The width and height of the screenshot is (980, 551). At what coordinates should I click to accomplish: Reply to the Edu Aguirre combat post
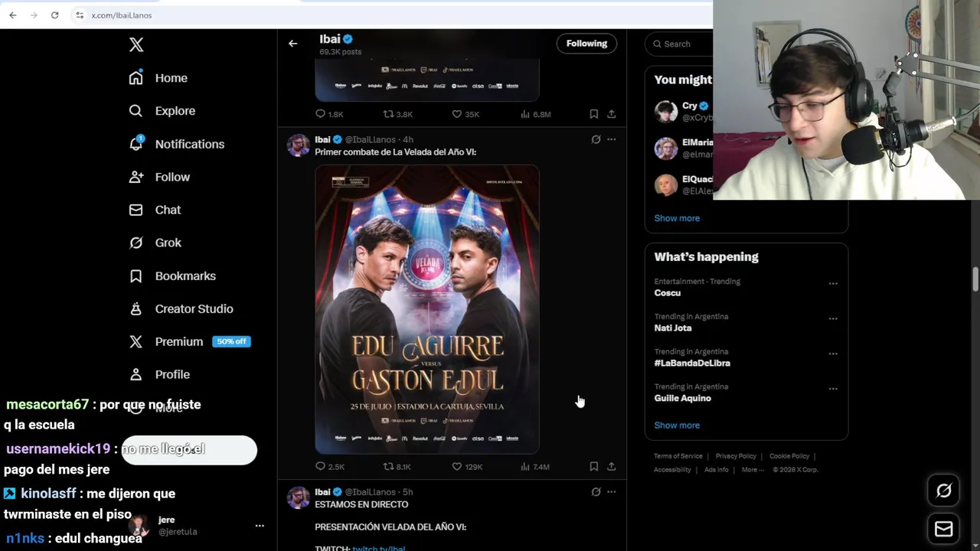pos(329,466)
